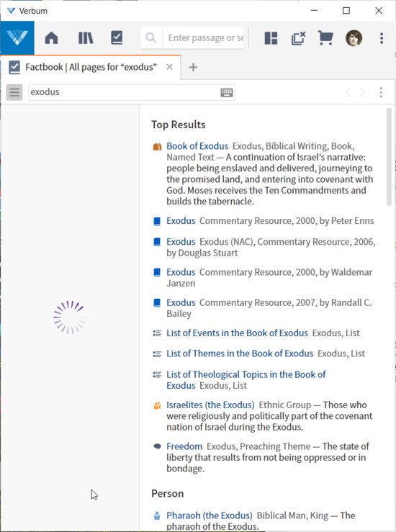This screenshot has width=396, height=532.
Task: Open List of Events in Exodus
Action: (x=237, y=333)
